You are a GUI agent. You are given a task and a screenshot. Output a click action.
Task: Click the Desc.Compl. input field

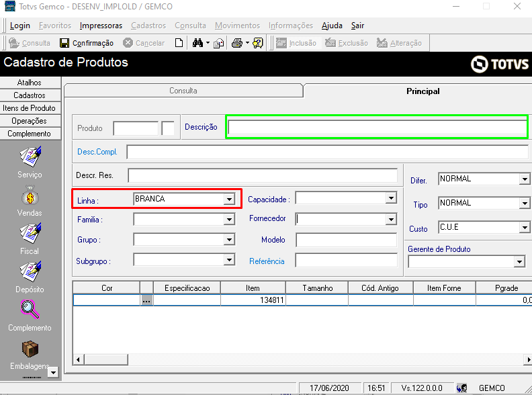(x=327, y=152)
